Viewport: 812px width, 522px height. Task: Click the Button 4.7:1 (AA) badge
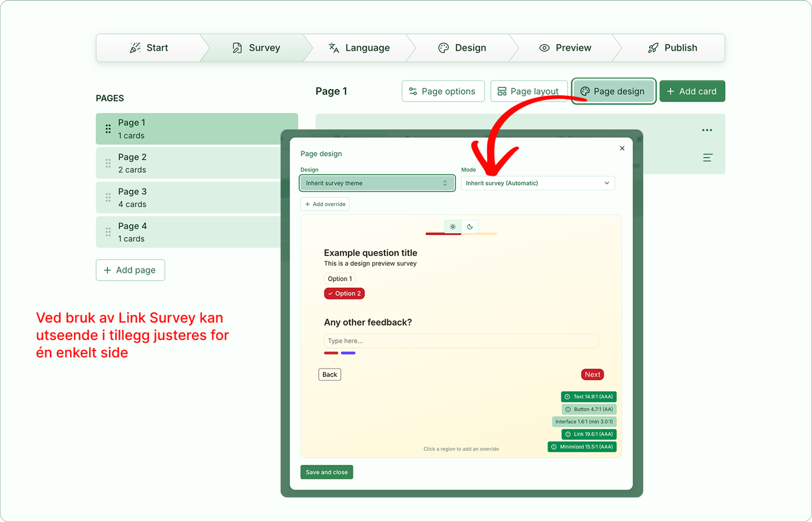click(589, 409)
